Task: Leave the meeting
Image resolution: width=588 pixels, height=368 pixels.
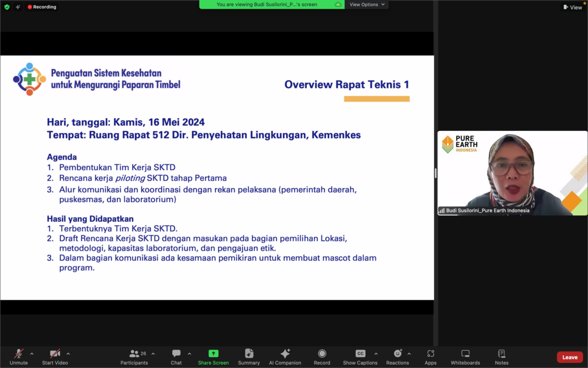Action: coord(569,357)
